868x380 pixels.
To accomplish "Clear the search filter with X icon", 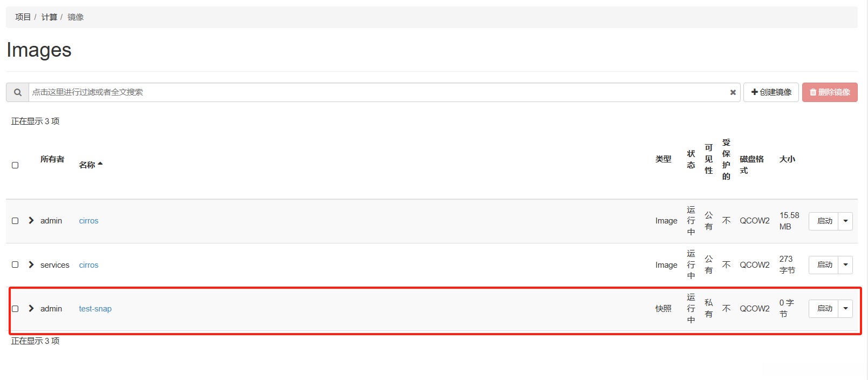I will 733,92.
